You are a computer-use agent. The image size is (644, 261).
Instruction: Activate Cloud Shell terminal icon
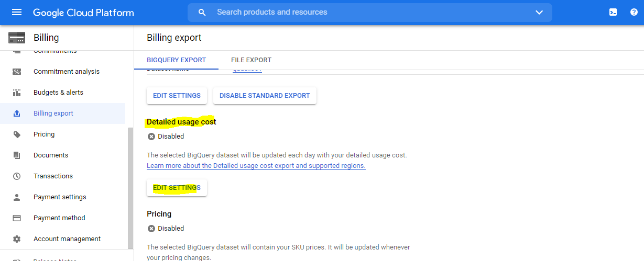point(613,13)
